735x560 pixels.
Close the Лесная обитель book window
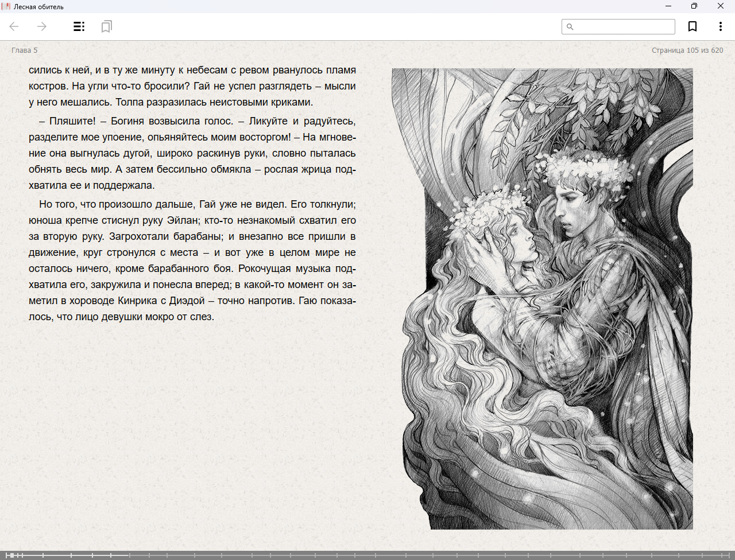click(721, 6)
